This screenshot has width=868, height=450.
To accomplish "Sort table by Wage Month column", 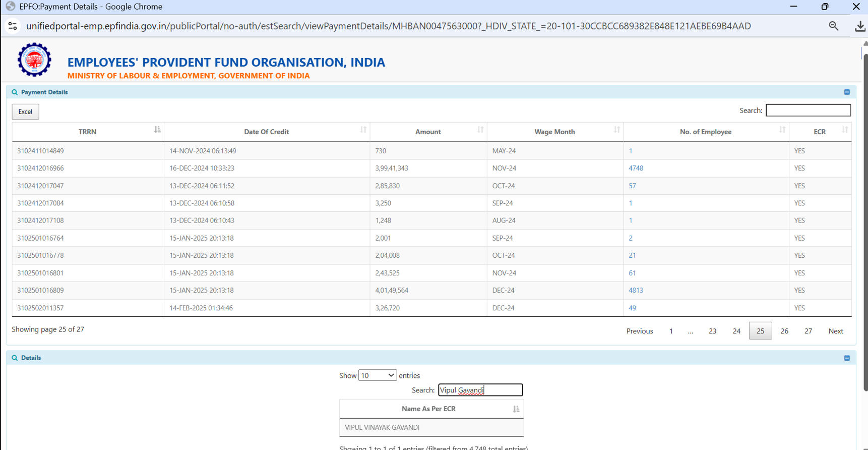I will (554, 132).
